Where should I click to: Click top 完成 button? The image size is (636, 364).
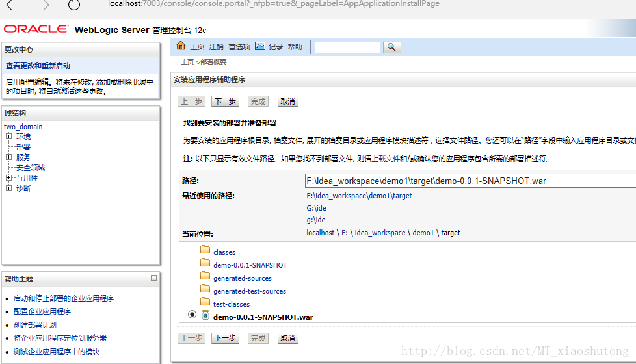[x=258, y=101]
